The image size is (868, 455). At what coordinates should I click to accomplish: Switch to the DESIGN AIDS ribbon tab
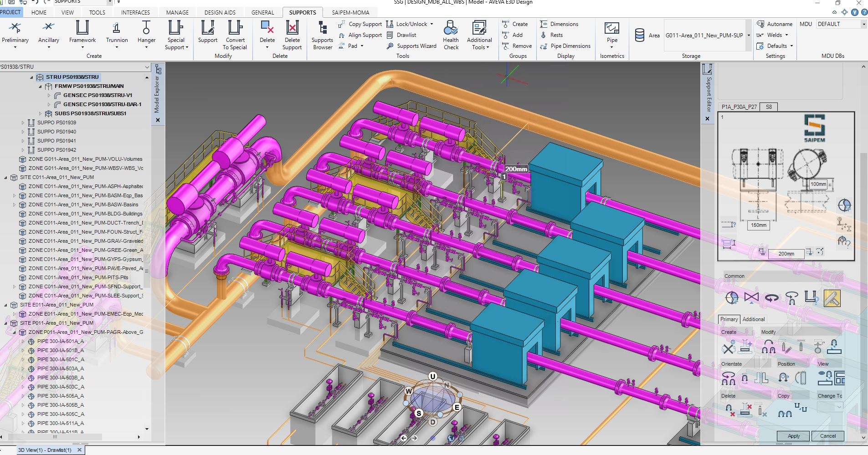pos(220,12)
